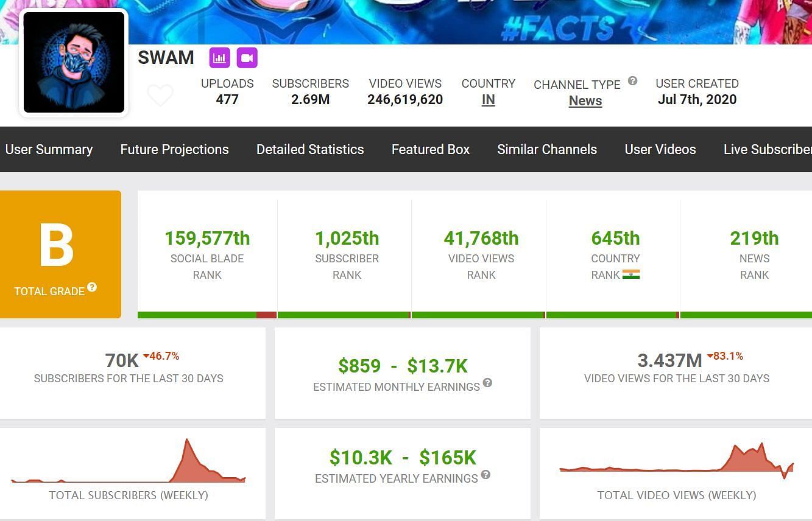Go to the Similar Channels tab
Viewport: 812px width, 521px height.
(547, 149)
